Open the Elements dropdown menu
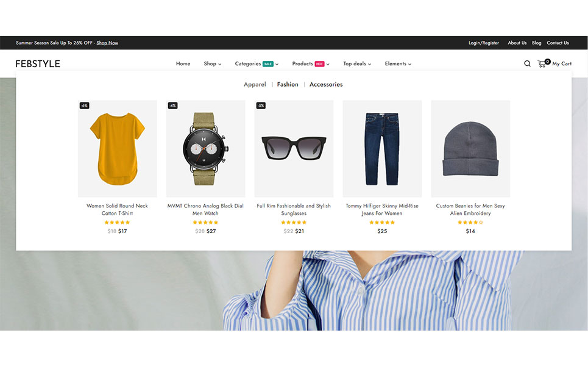The width and height of the screenshot is (588, 366). click(x=397, y=63)
